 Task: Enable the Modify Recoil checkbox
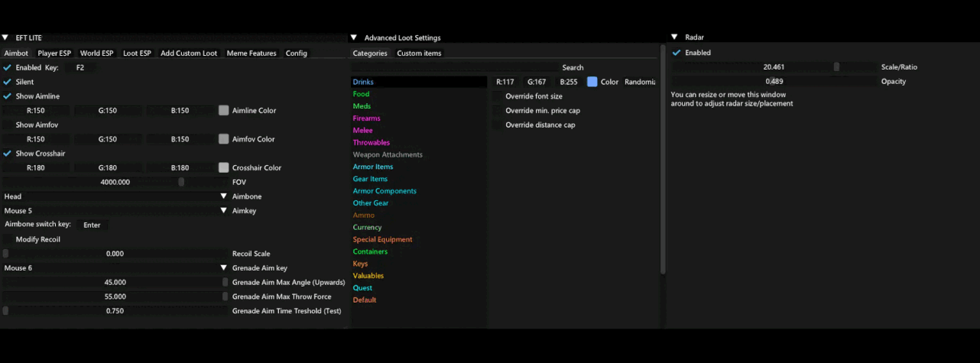pyautogui.click(x=8, y=239)
